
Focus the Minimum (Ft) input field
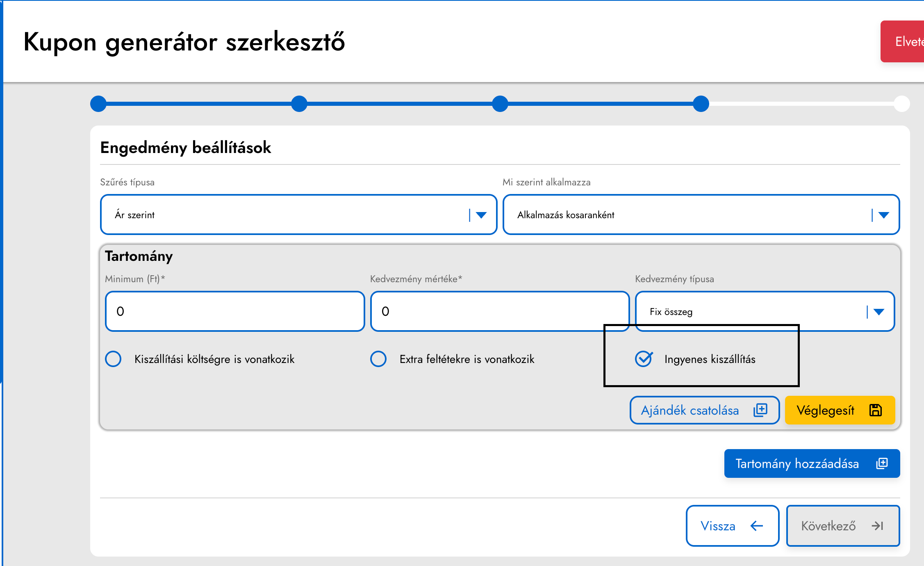tap(235, 311)
